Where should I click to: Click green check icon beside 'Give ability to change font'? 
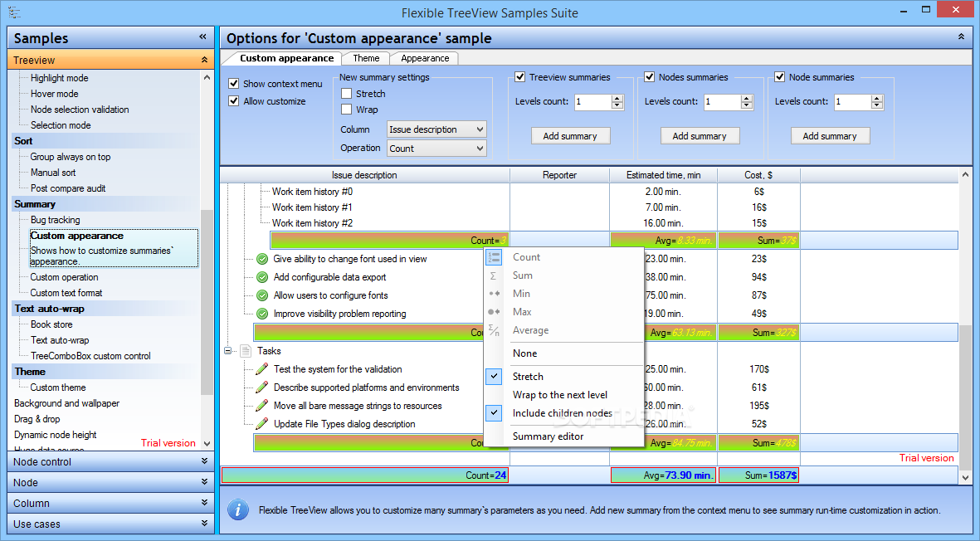click(x=262, y=259)
